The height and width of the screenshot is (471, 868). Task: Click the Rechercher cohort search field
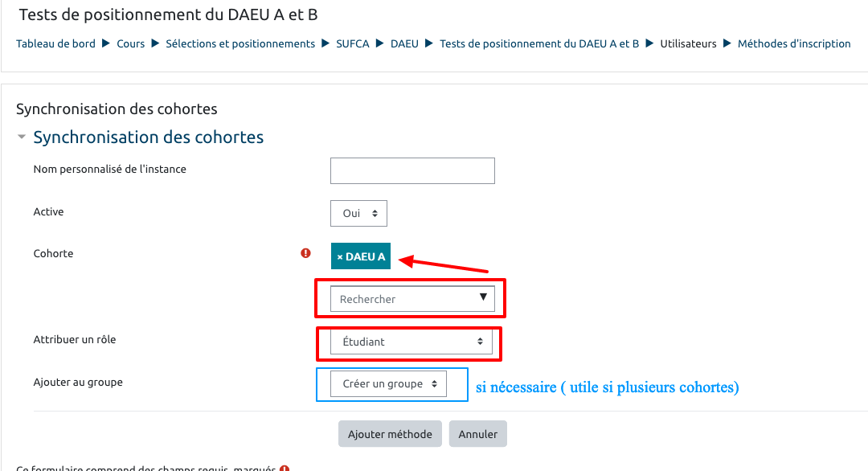click(x=402, y=299)
